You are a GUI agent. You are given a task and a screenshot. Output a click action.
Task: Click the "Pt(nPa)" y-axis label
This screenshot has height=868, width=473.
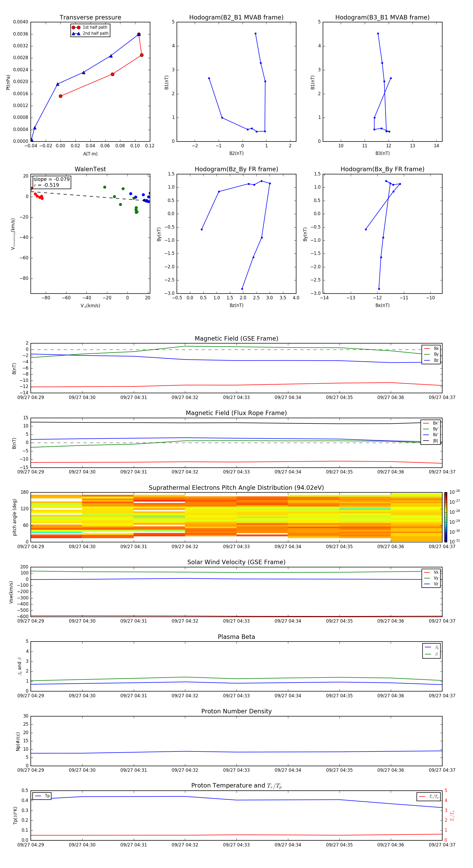click(x=8, y=82)
